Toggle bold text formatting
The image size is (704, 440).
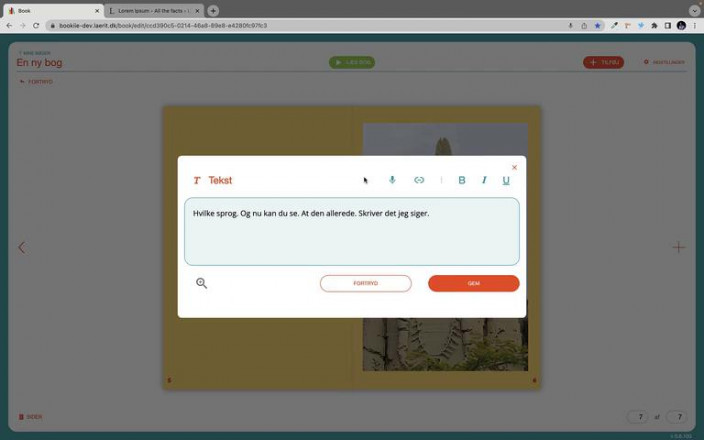(462, 180)
